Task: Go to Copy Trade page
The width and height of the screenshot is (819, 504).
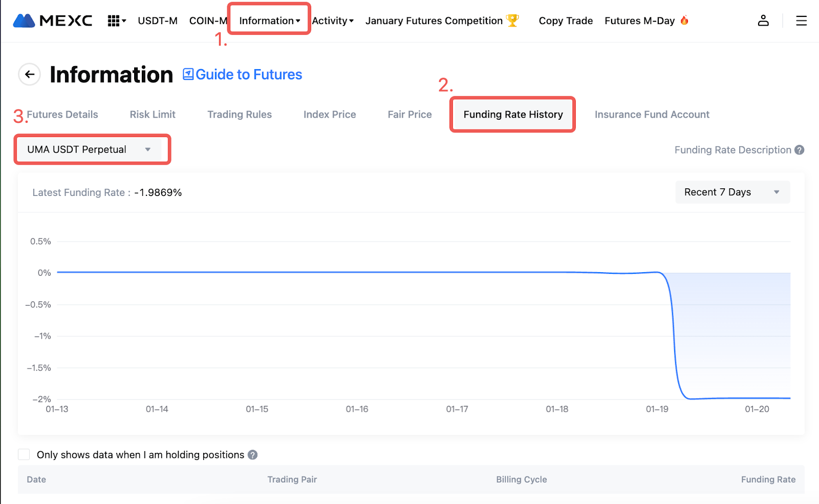Action: tap(566, 20)
